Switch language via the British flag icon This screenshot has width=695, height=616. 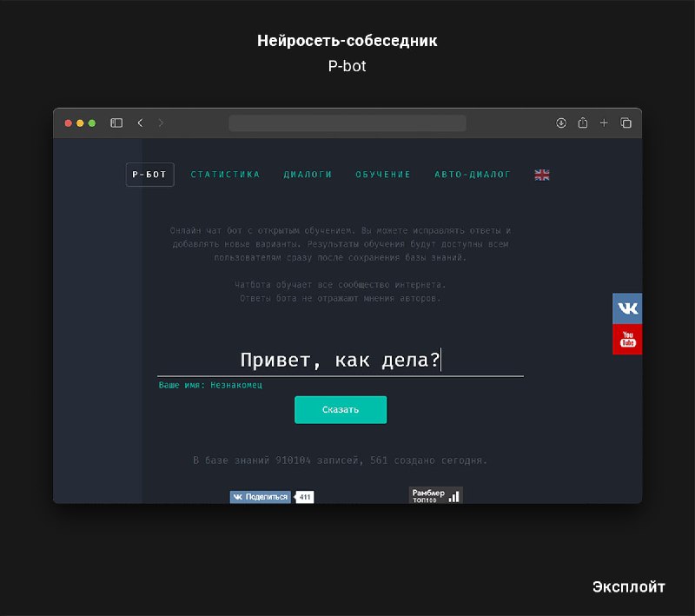pos(542,175)
